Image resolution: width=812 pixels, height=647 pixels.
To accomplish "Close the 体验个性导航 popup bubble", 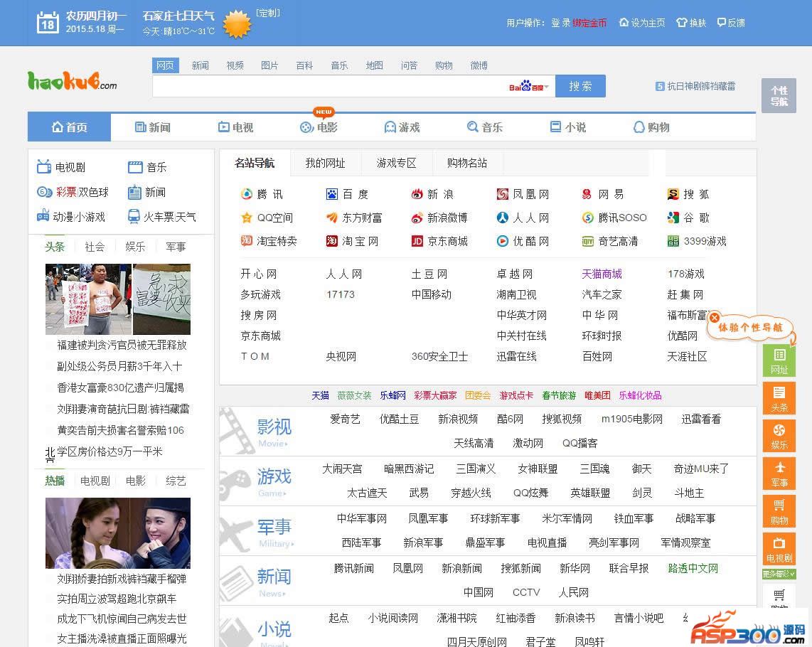I will point(715,318).
